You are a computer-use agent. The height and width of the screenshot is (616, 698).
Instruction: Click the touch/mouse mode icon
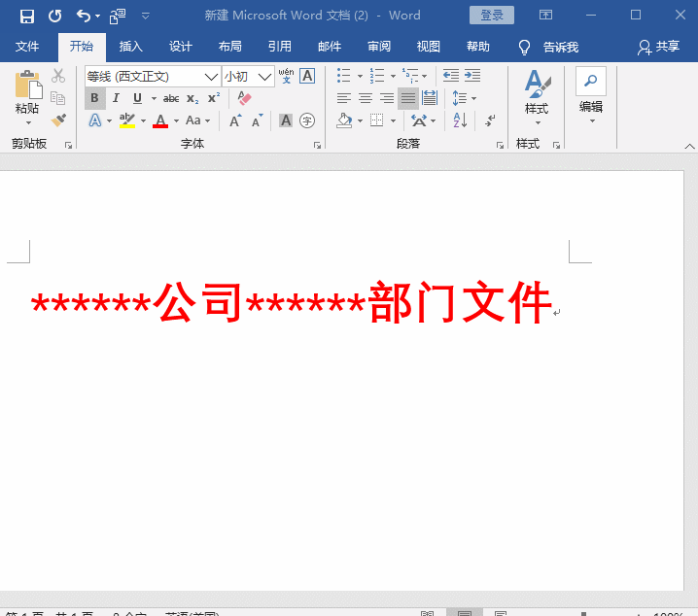[x=118, y=17]
